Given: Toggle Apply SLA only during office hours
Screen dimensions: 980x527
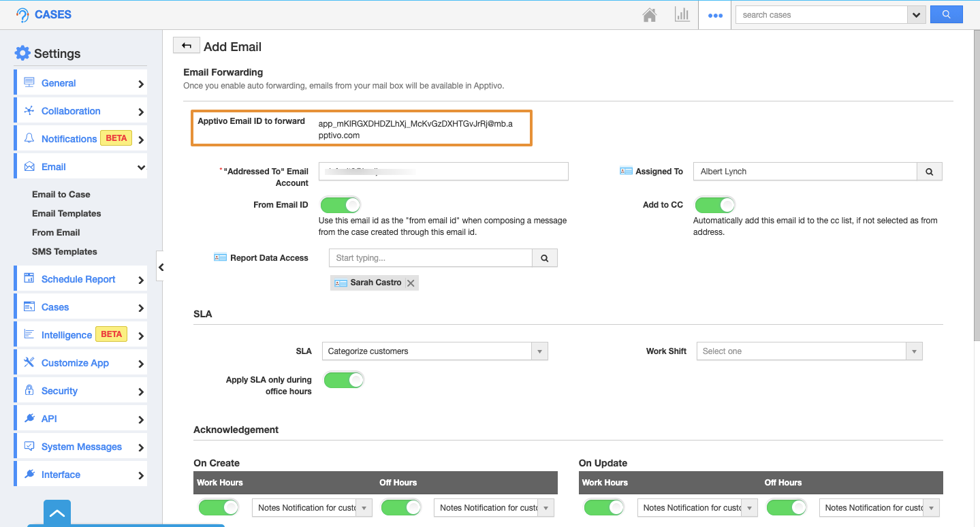Looking at the screenshot, I should pyautogui.click(x=343, y=380).
